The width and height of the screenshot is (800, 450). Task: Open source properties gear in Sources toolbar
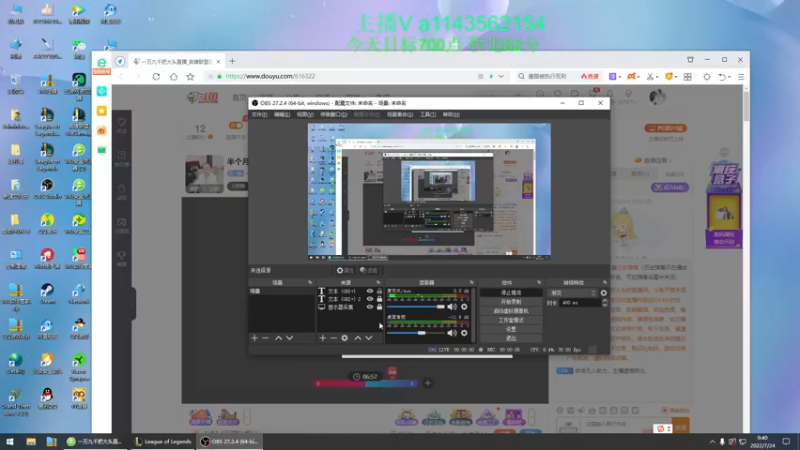pyautogui.click(x=345, y=338)
